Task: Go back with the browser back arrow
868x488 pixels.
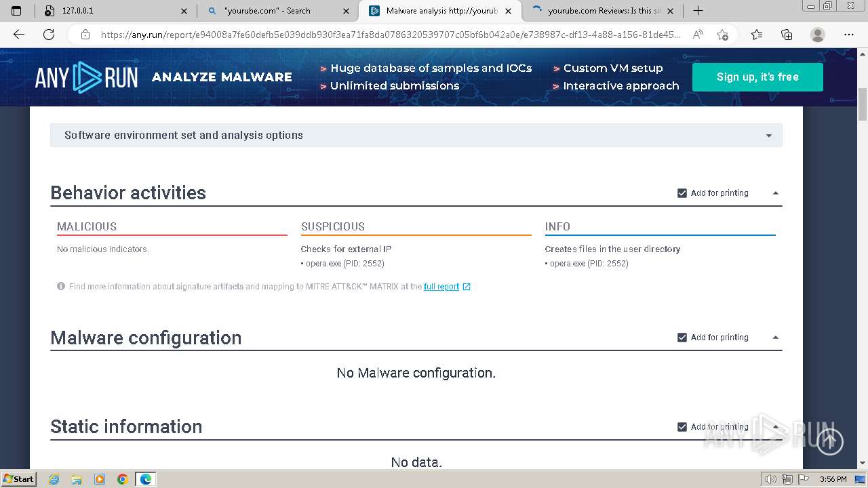Action: 19,35
